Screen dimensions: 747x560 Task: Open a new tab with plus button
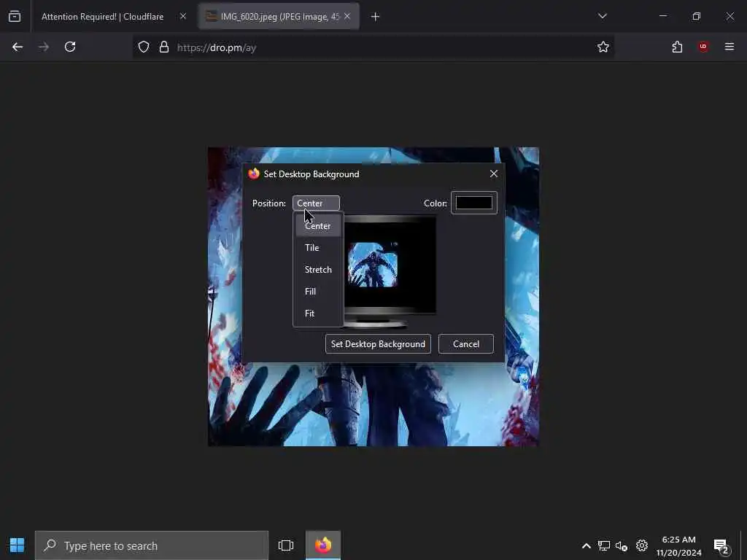coord(376,17)
